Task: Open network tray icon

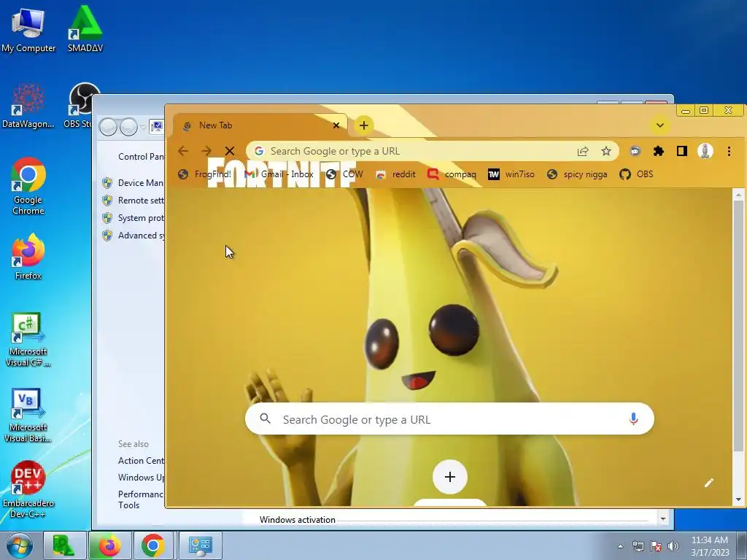Action: (x=638, y=546)
